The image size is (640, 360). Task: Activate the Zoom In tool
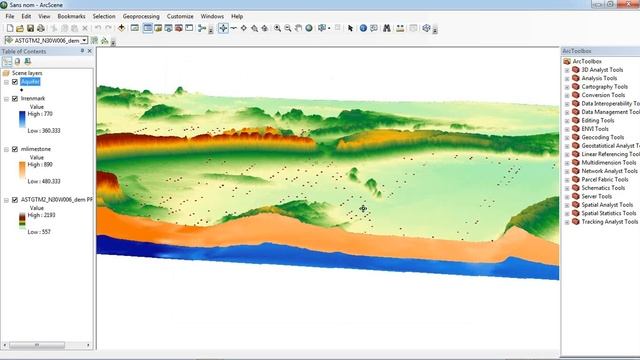(x=278, y=28)
